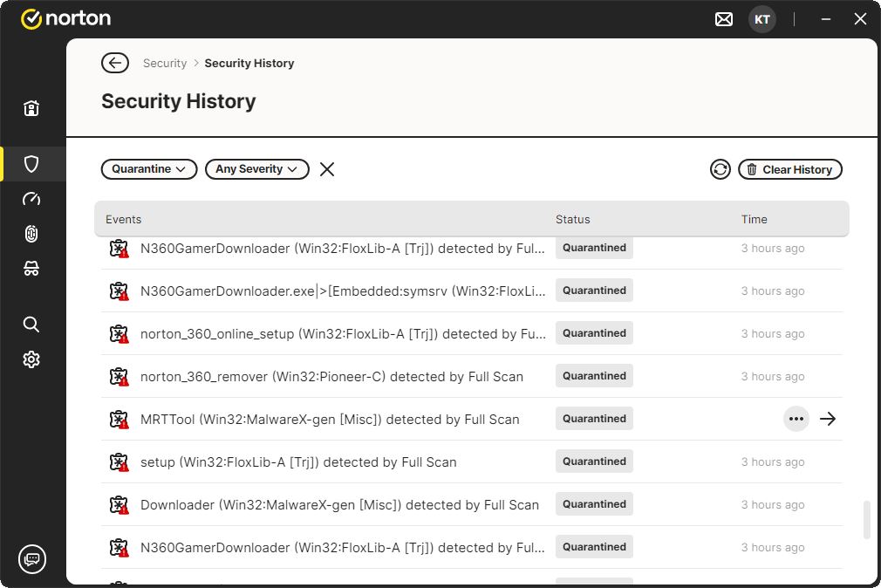Viewport: 881px width, 588px height.
Task: Open the Identity spy-glasses sidebar icon
Action: [x=31, y=270]
